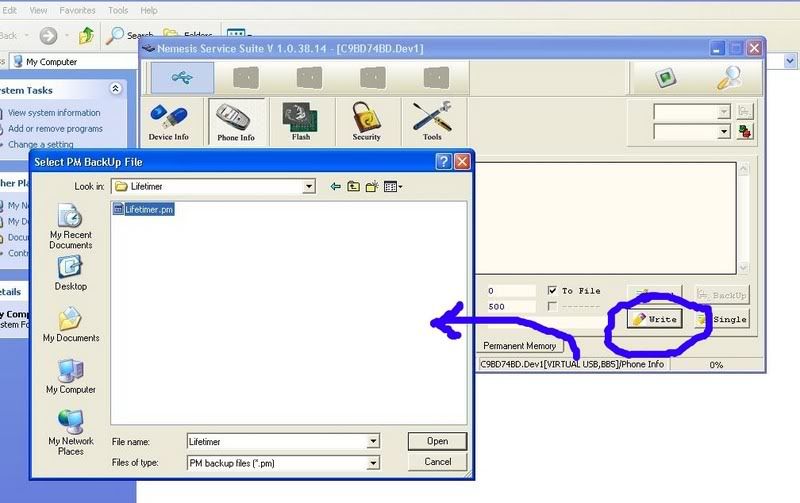800x503 pixels.
Task: Click the magnifier scan icon in Nemesis
Action: coord(729,78)
